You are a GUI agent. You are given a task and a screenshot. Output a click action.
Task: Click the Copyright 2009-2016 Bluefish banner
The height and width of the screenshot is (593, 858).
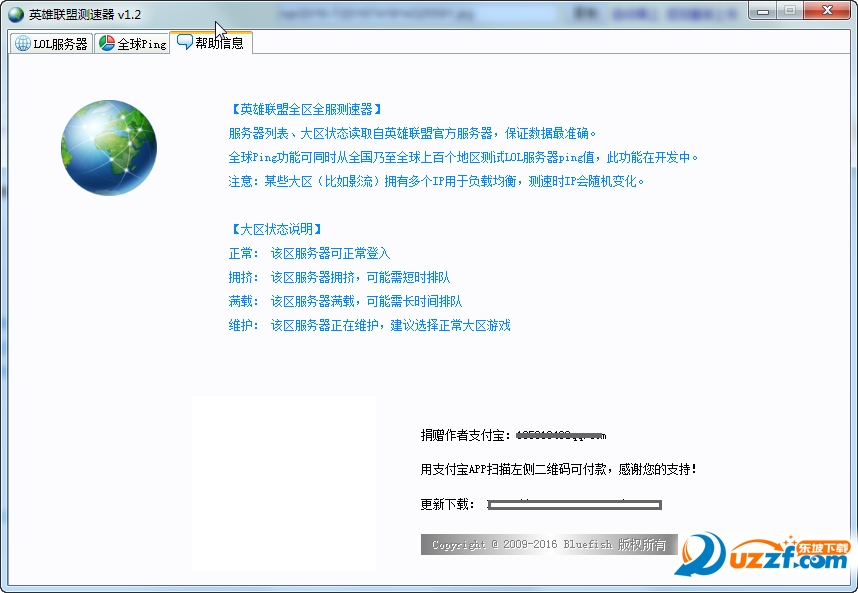(549, 544)
